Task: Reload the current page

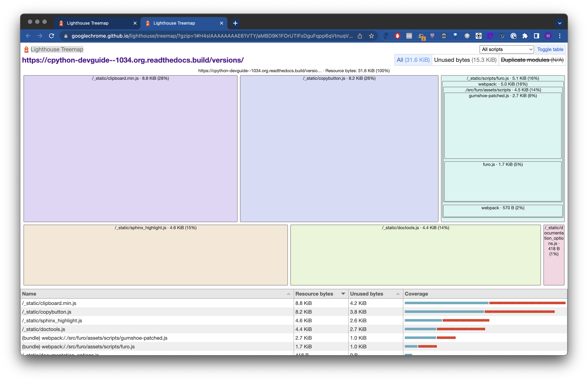Action: 51,36
